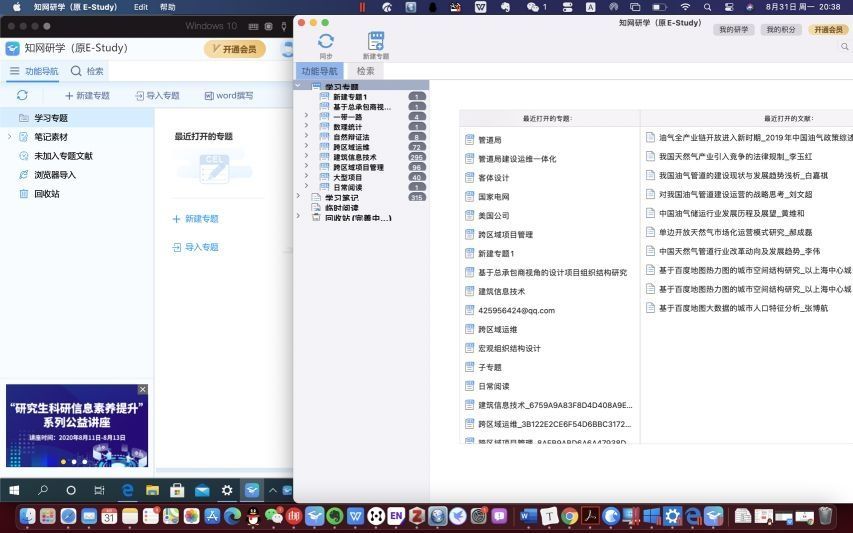The image size is (853, 533).
Task: Open recent topic 425956424@qq.com
Action: [x=516, y=311]
